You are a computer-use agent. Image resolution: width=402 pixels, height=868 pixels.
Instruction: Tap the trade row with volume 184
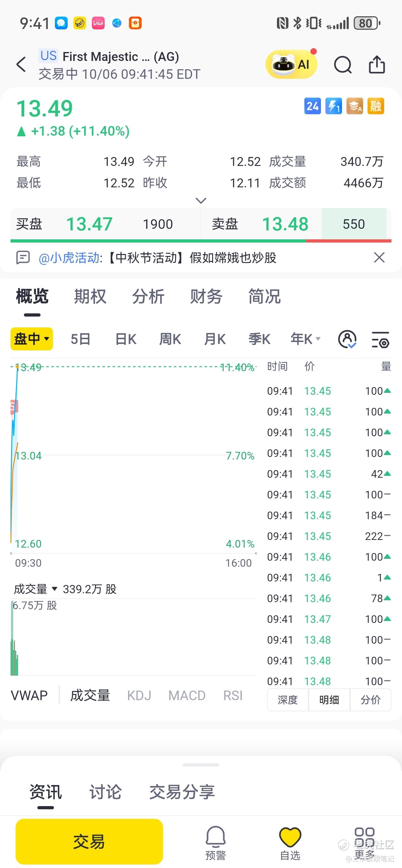pos(329,515)
